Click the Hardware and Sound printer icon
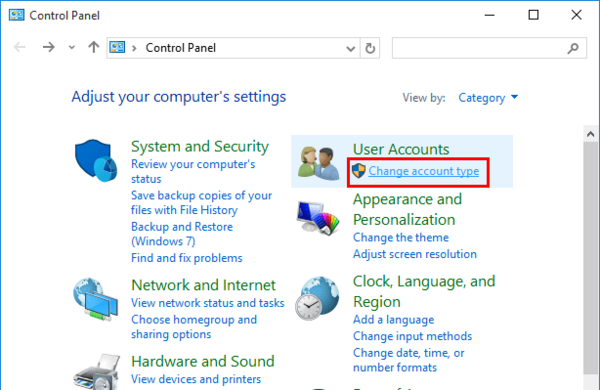600x390 pixels. pyautogui.click(x=96, y=372)
